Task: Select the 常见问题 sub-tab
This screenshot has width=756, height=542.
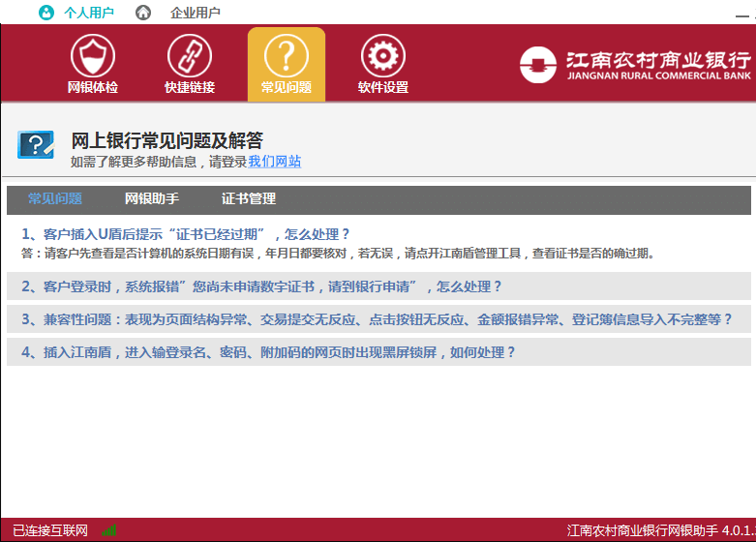Action: (55, 198)
